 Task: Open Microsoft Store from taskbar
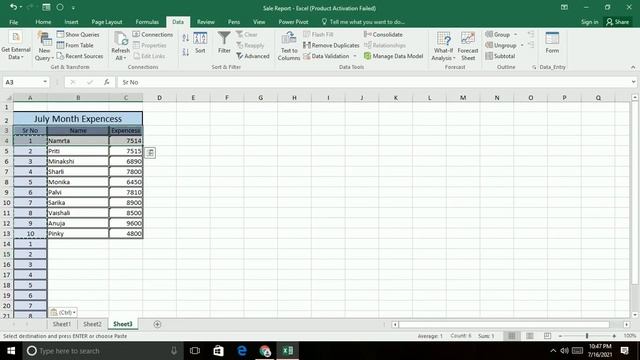coord(218,351)
